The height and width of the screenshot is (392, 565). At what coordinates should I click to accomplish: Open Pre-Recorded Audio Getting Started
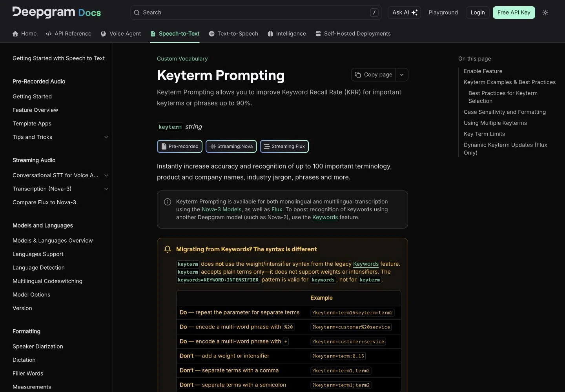tap(32, 96)
